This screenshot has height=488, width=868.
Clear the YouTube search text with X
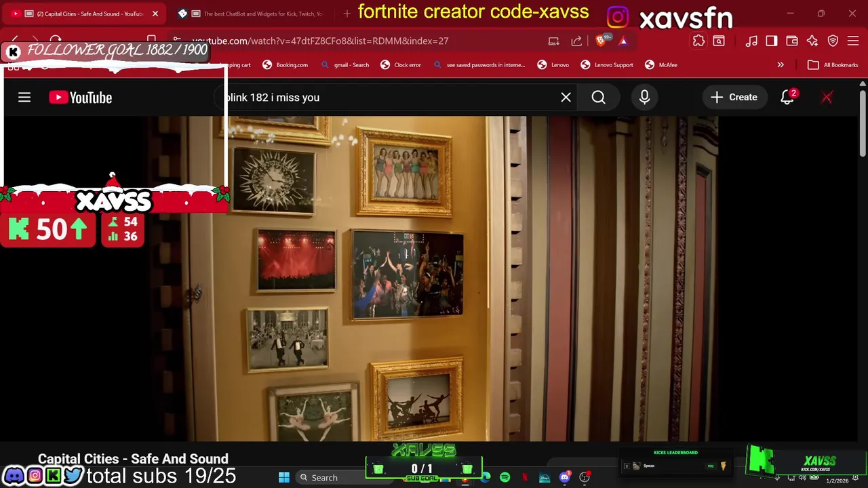coord(566,98)
